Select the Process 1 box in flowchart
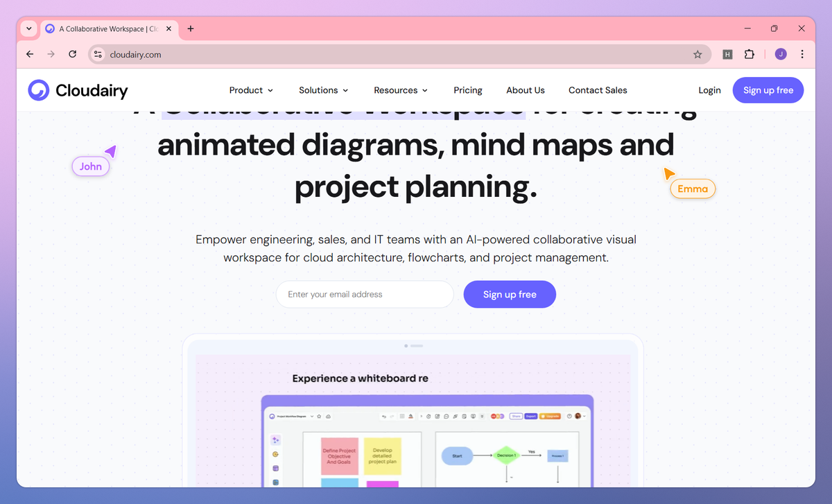Viewport: 832px width, 504px height. 558,455
